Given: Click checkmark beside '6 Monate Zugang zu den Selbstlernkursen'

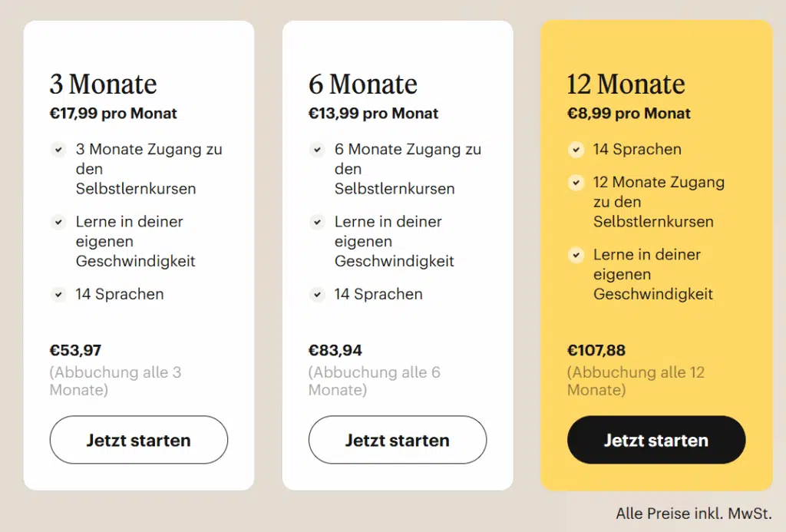Looking at the screenshot, I should pyautogui.click(x=317, y=150).
